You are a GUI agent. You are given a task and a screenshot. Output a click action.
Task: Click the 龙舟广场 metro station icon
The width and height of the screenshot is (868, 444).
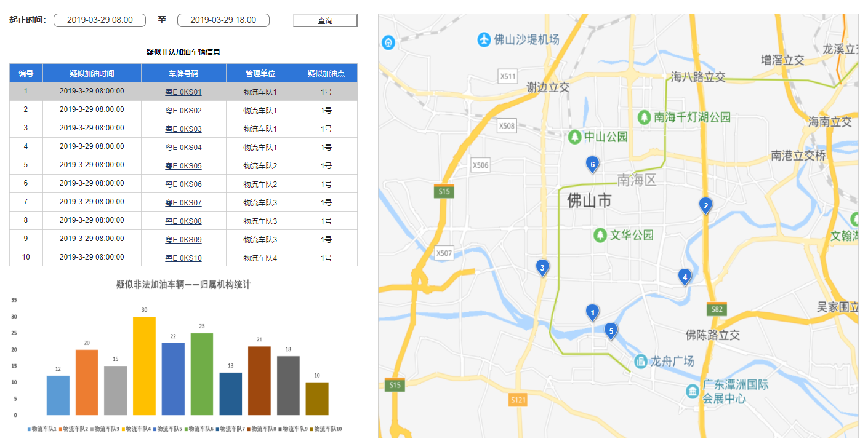point(640,362)
